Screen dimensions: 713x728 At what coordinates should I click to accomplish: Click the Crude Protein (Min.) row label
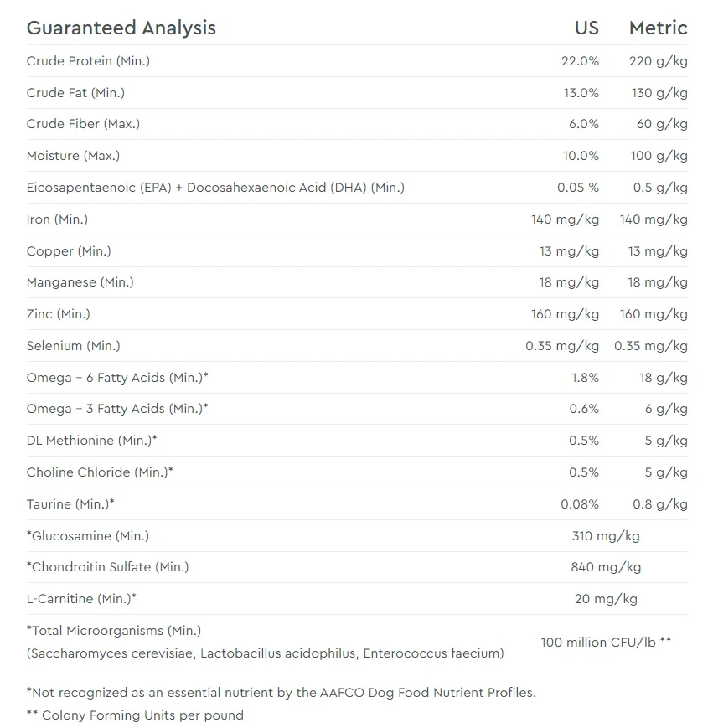click(x=88, y=61)
